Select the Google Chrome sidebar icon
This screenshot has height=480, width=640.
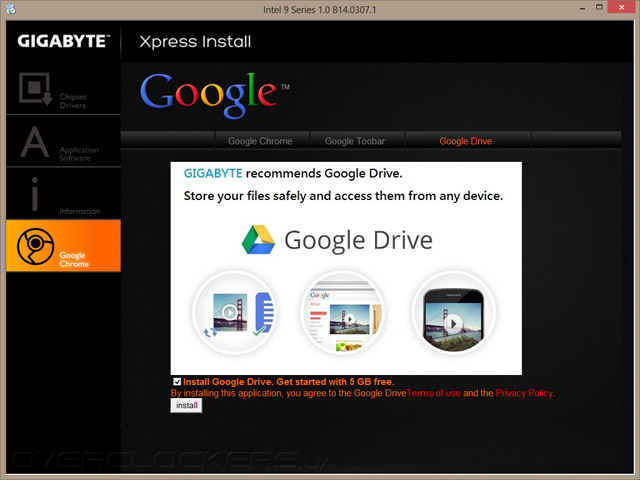tap(36, 246)
